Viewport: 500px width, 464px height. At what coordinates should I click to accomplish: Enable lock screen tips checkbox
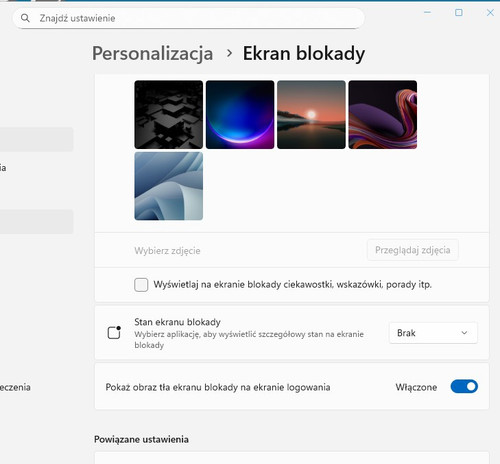(141, 285)
